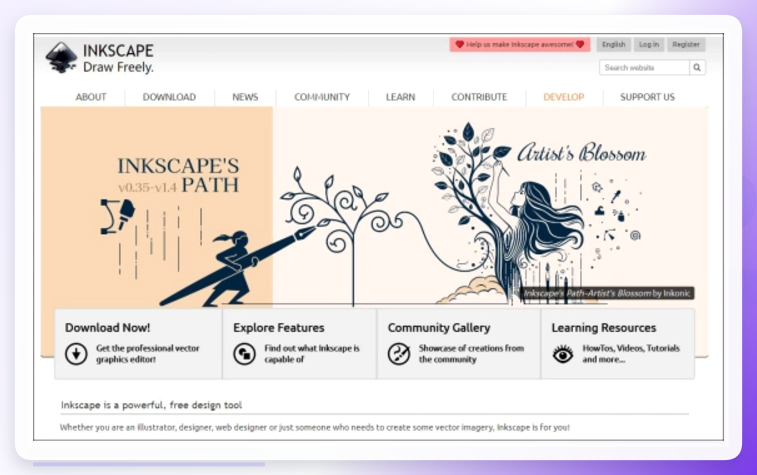Open the CONTRIBUTE menu
This screenshot has height=475, width=757.
click(x=479, y=97)
